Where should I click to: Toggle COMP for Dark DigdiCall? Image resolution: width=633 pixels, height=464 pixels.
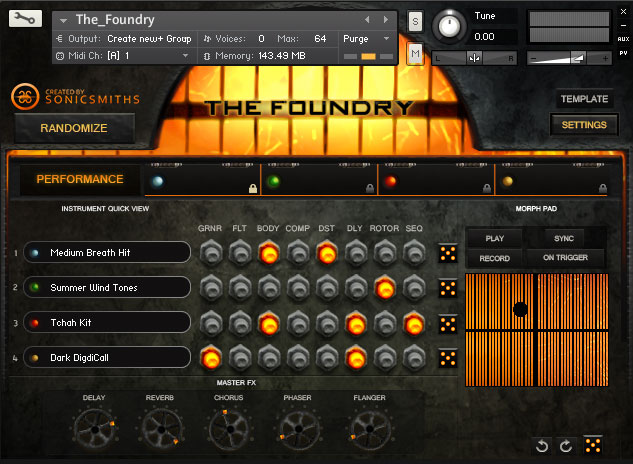pyautogui.click(x=298, y=358)
